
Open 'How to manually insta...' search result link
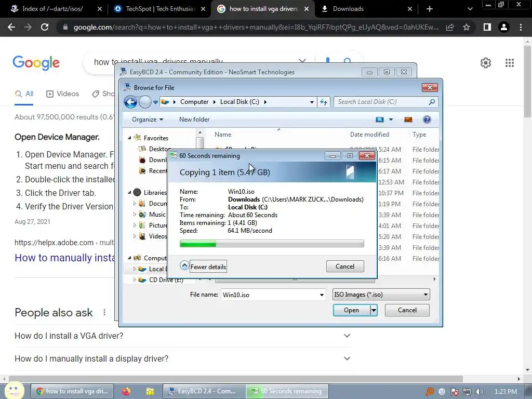65,258
